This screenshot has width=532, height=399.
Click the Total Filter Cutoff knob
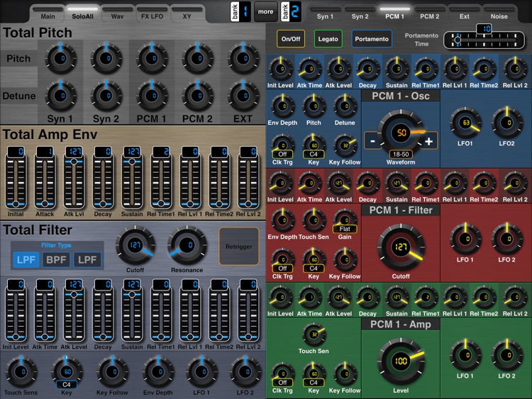pos(135,245)
